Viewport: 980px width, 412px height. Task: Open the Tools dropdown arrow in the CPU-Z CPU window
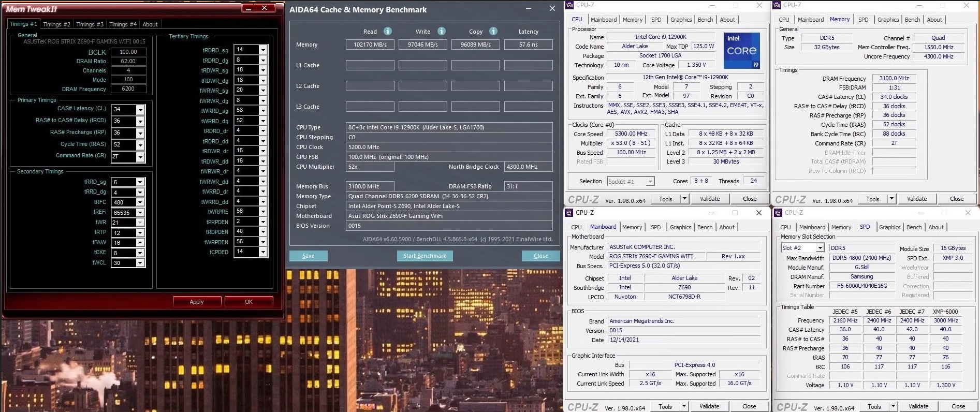[684, 199]
